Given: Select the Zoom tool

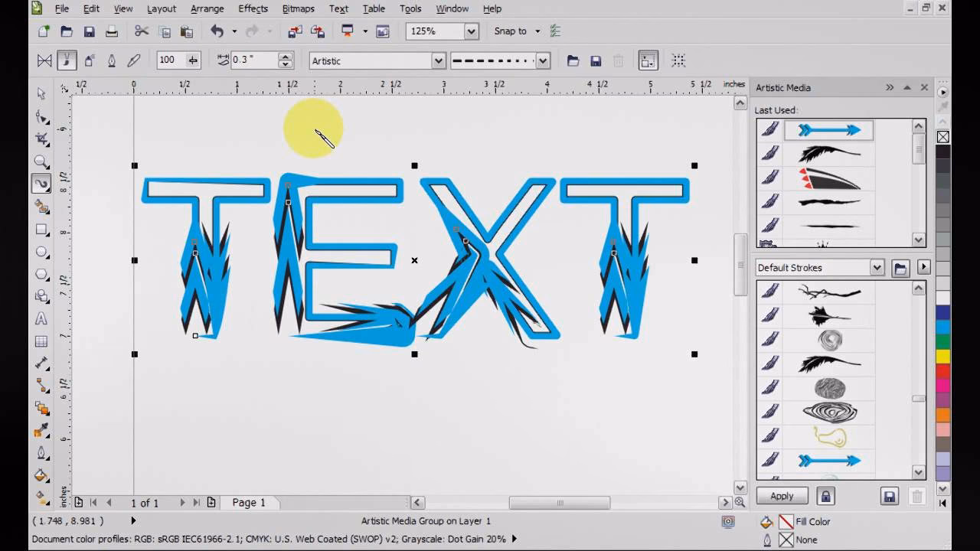Looking at the screenshot, I should [x=41, y=161].
